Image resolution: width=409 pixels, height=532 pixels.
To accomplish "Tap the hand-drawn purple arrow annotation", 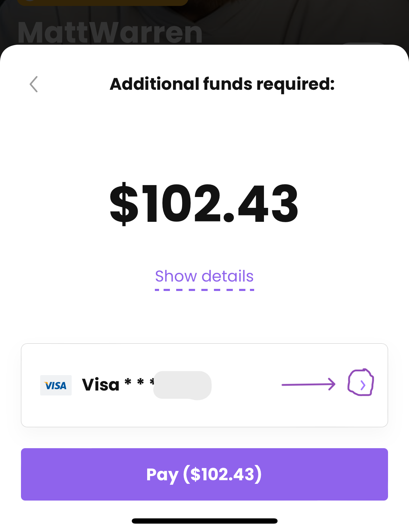I will coord(308,384).
